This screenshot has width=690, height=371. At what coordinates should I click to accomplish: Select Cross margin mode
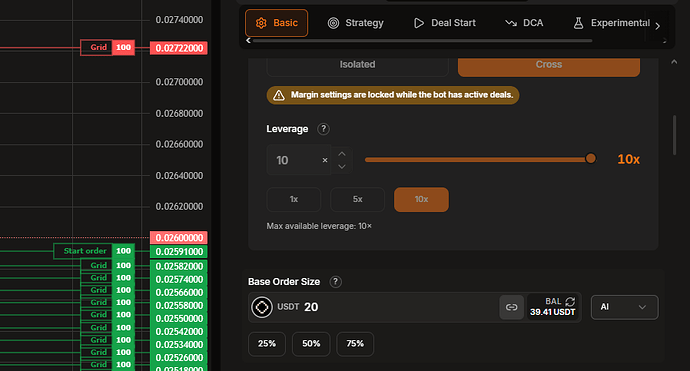point(549,65)
